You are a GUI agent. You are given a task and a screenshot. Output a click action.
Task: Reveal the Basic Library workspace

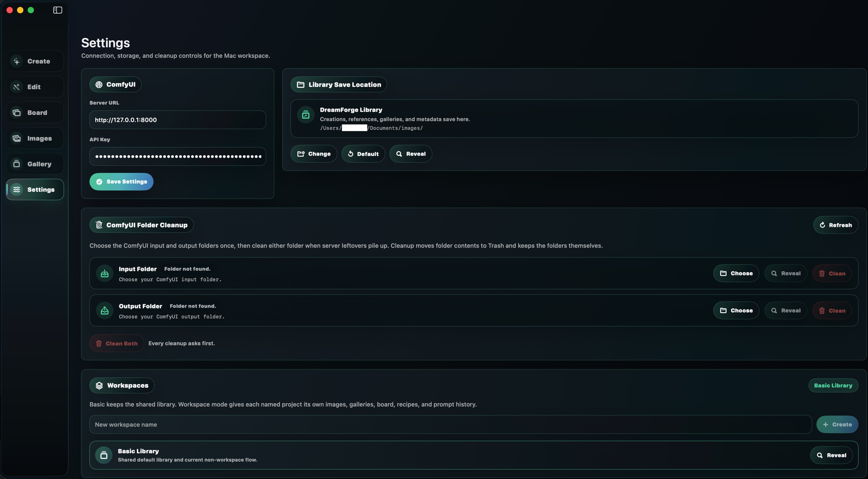(832, 455)
